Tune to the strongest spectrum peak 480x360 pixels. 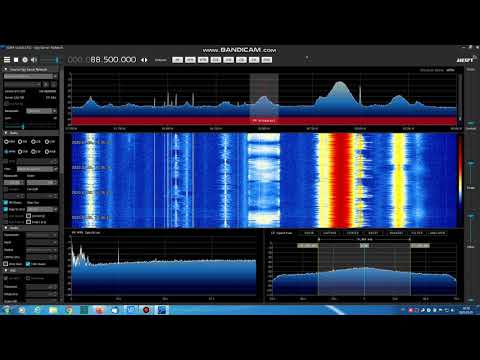[340, 83]
